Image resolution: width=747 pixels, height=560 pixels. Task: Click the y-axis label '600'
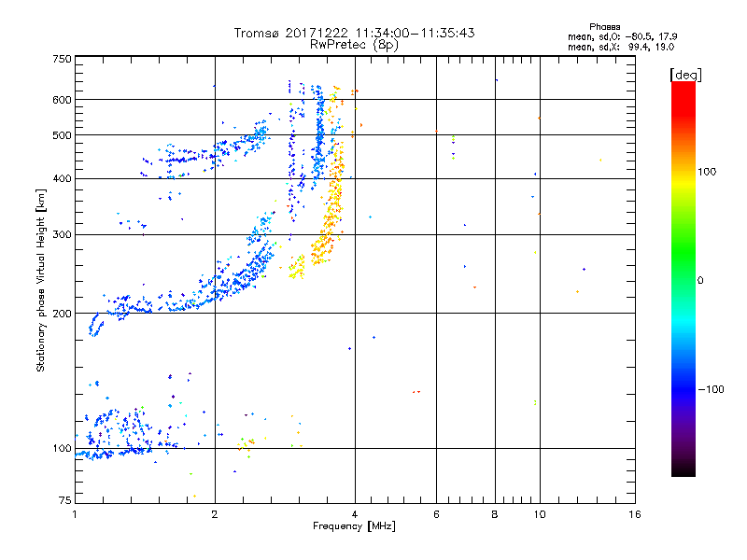62,100
